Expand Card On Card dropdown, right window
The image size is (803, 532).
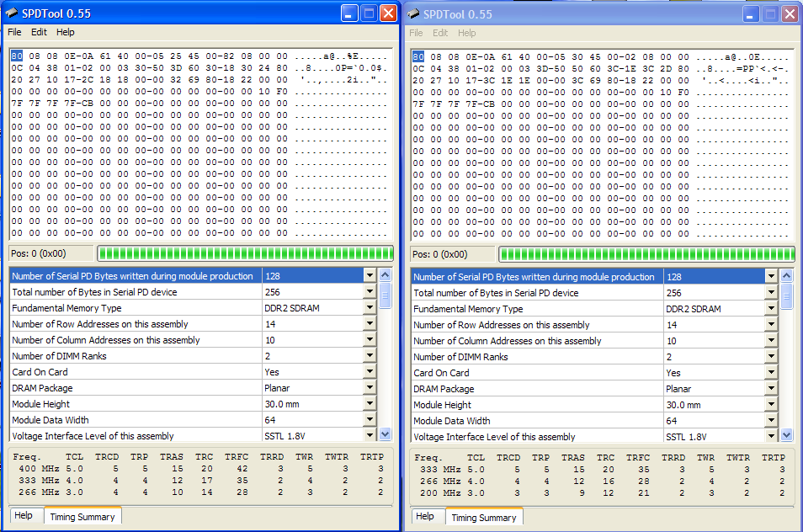771,372
